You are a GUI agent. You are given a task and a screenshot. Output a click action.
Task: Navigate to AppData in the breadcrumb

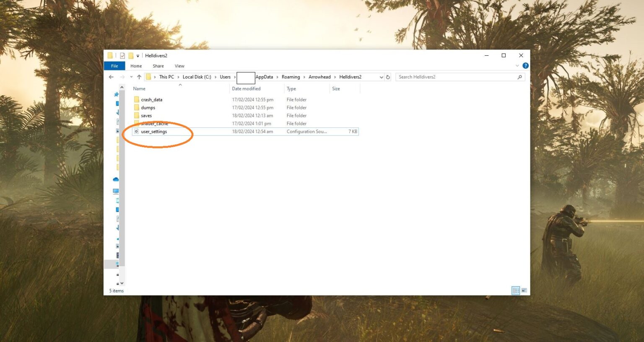coord(264,77)
